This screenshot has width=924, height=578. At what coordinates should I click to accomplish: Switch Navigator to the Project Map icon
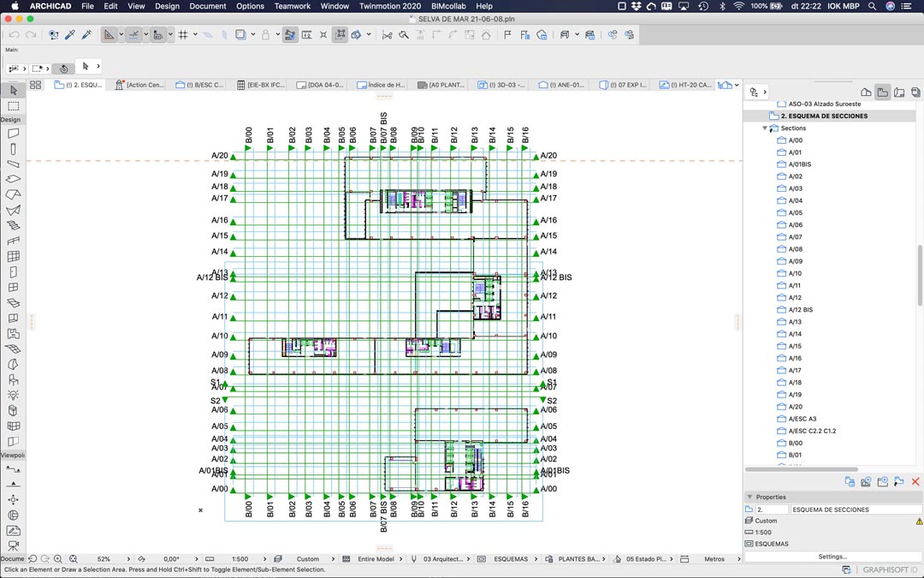[866, 92]
